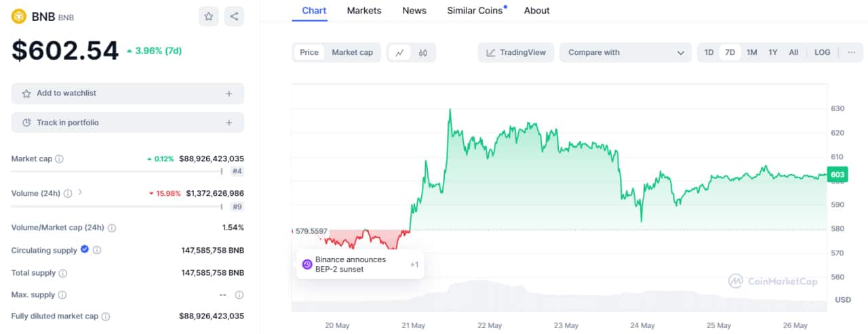Open the more options ellipsis
The image size is (868, 334).
pyautogui.click(x=852, y=52)
